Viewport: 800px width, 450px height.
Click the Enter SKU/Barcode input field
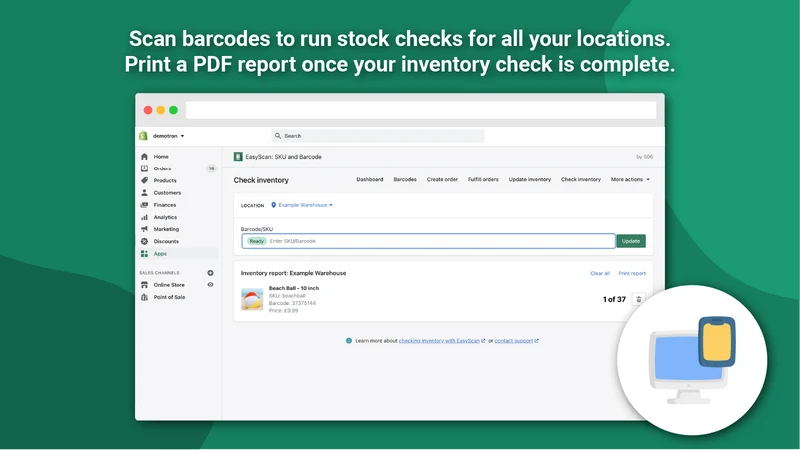pyautogui.click(x=429, y=241)
